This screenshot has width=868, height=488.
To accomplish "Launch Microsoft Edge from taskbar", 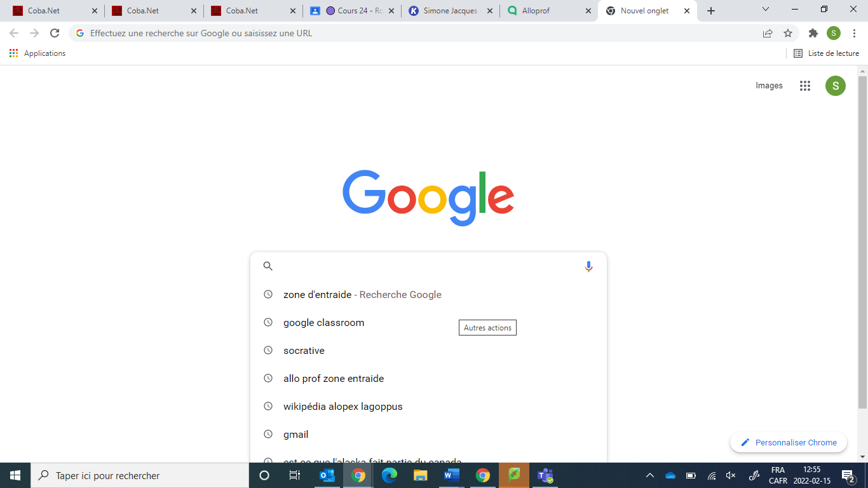I will [390, 475].
